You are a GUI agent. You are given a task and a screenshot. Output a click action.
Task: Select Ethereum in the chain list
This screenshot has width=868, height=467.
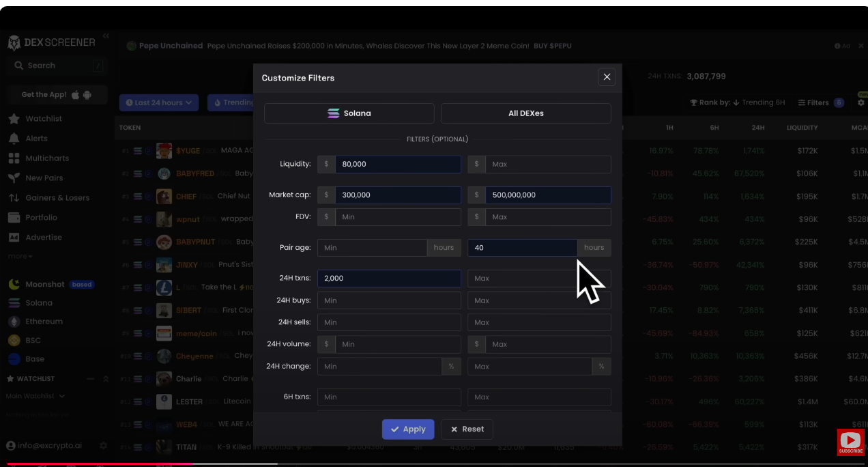(44, 322)
